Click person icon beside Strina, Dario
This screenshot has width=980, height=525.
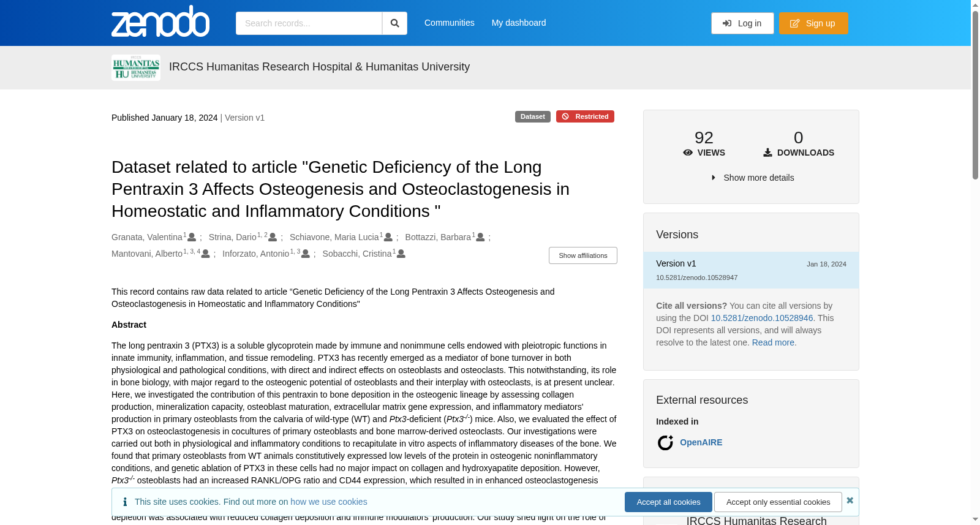pyautogui.click(x=273, y=237)
